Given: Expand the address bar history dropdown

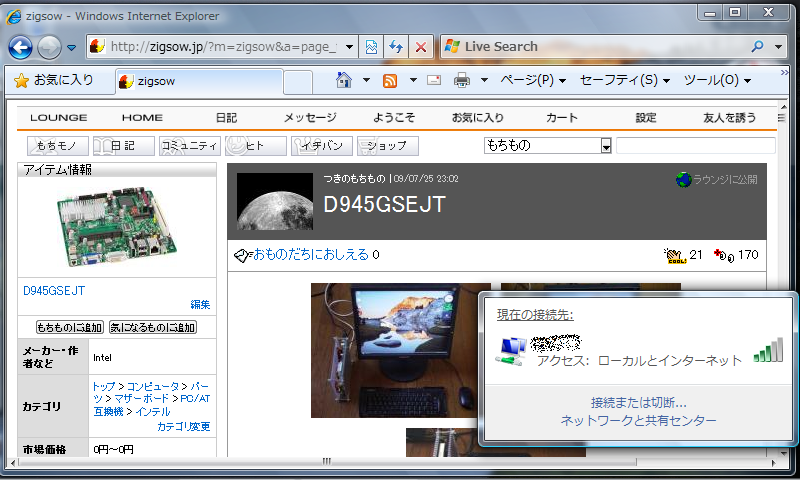Looking at the screenshot, I should click(349, 47).
